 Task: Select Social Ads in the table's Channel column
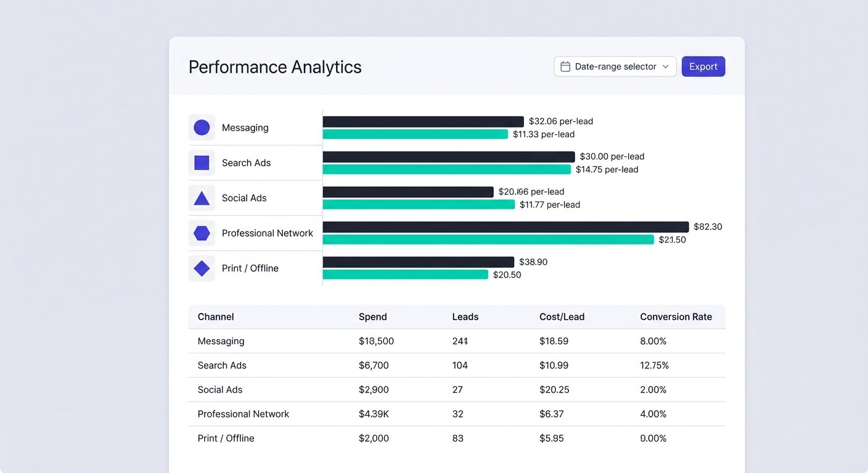pos(220,390)
